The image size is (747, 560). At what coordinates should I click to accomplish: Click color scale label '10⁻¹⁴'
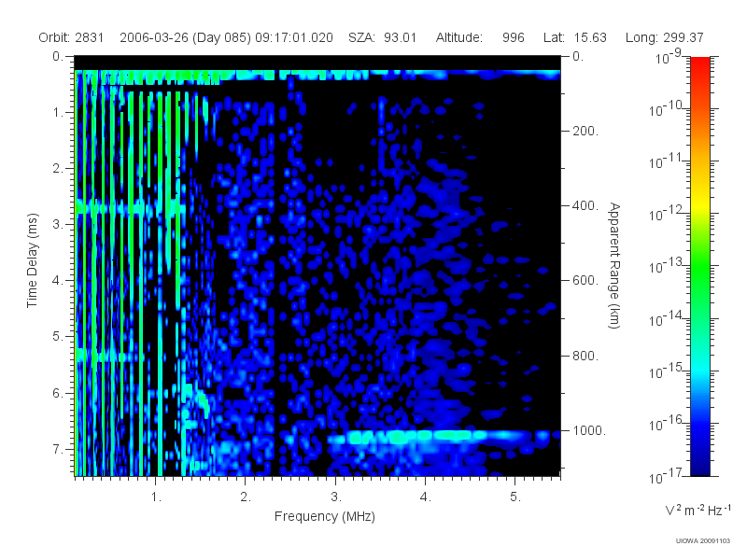665,318
